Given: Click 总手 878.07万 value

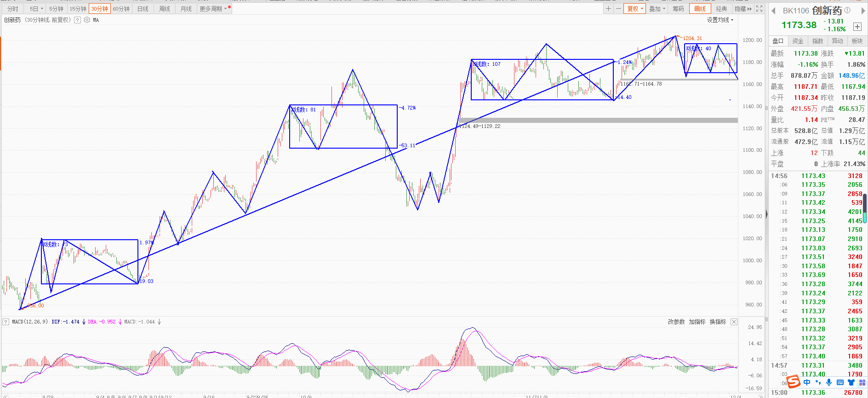Looking at the screenshot, I should pyautogui.click(x=804, y=75).
